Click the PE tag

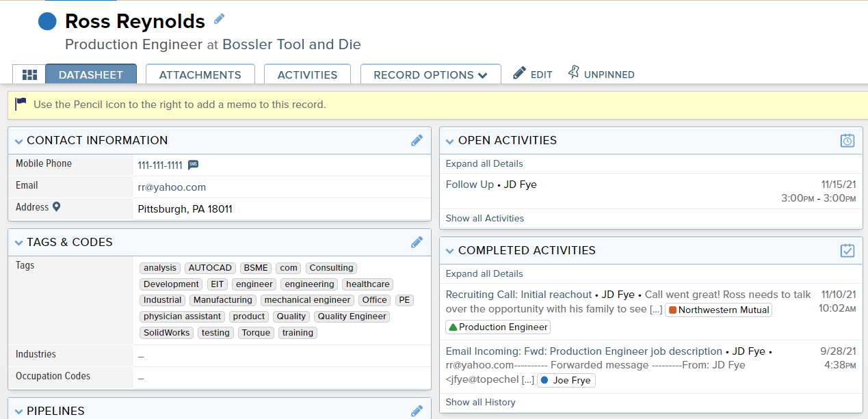pyautogui.click(x=404, y=300)
